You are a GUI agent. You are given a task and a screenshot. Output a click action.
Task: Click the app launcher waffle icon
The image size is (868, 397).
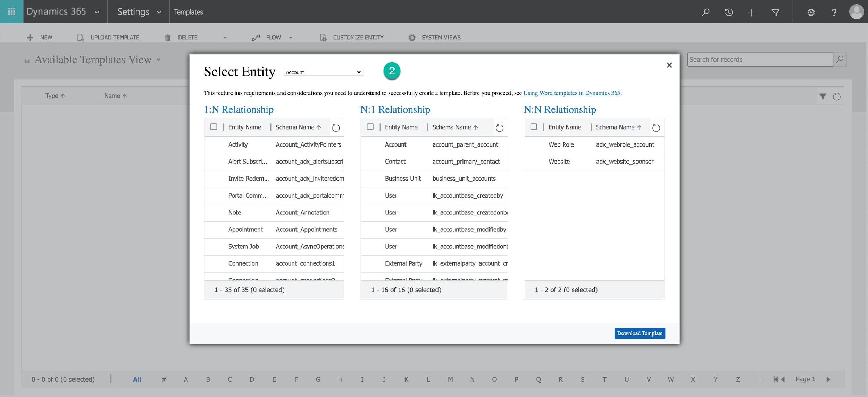pyautogui.click(x=11, y=11)
